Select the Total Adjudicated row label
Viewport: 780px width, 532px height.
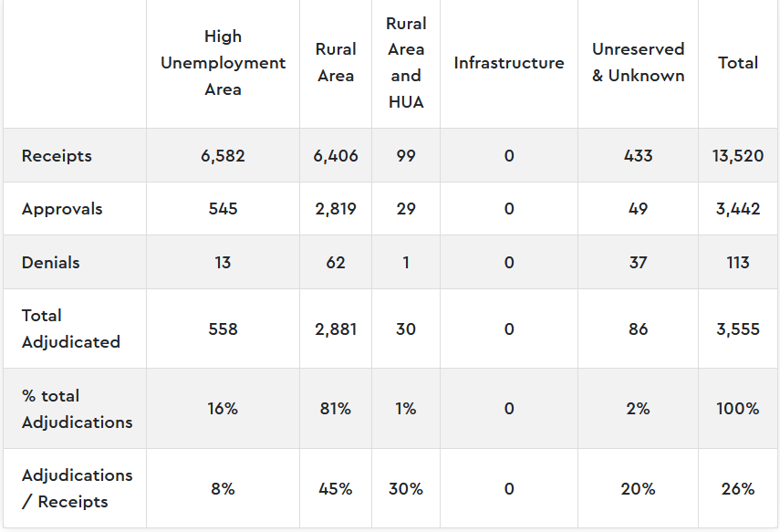[70, 329]
